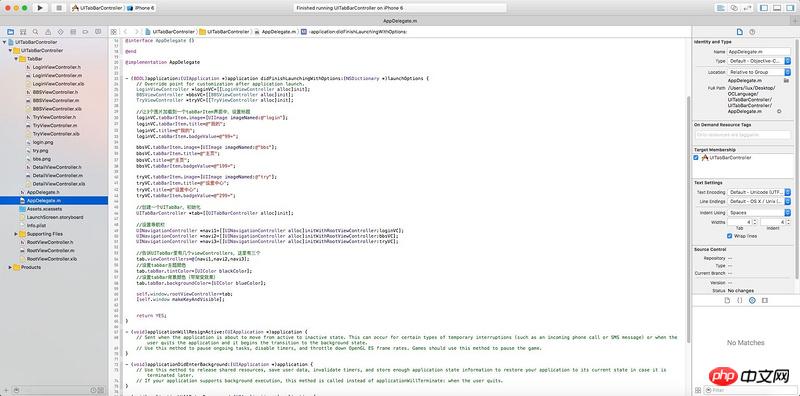The image size is (800, 396).
Task: Toggle the Navigator panel visibility
Action: [764, 8]
